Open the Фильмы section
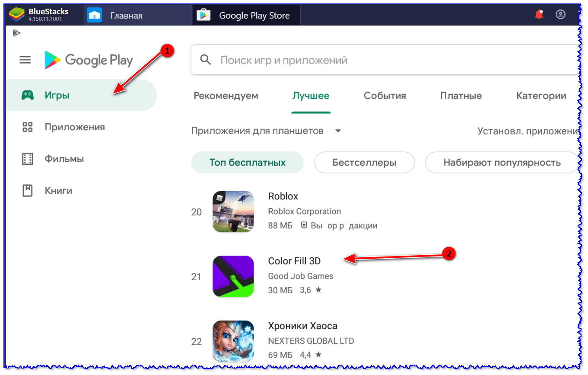The width and height of the screenshot is (588, 375). [x=64, y=159]
